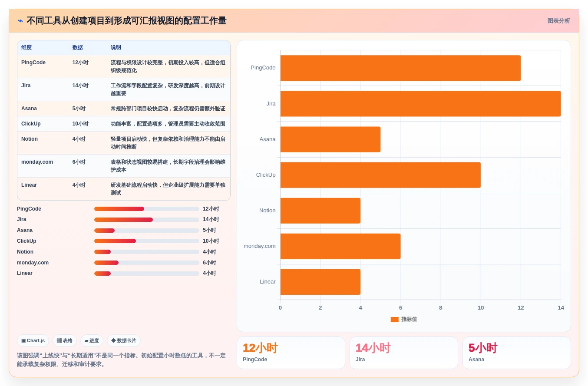Click the 图表分析 label in the header
The height and width of the screenshot is (386, 588).
click(x=558, y=21)
